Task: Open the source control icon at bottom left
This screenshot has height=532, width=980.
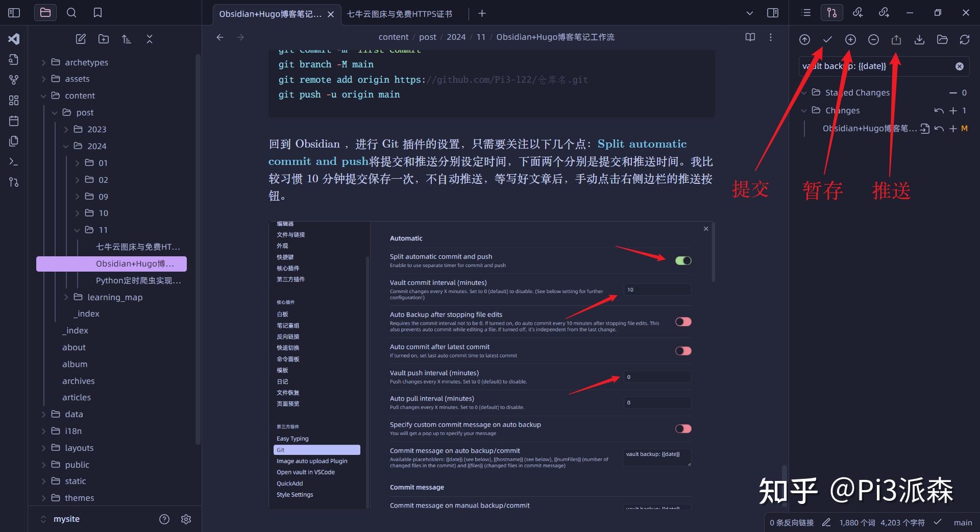Action: [x=14, y=182]
